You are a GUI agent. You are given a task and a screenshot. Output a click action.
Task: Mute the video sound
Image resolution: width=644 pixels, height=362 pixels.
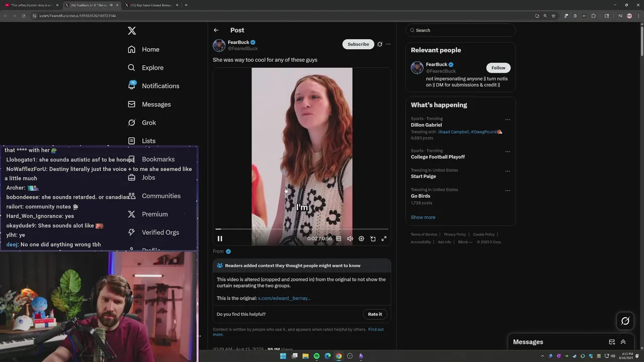pyautogui.click(x=350, y=239)
